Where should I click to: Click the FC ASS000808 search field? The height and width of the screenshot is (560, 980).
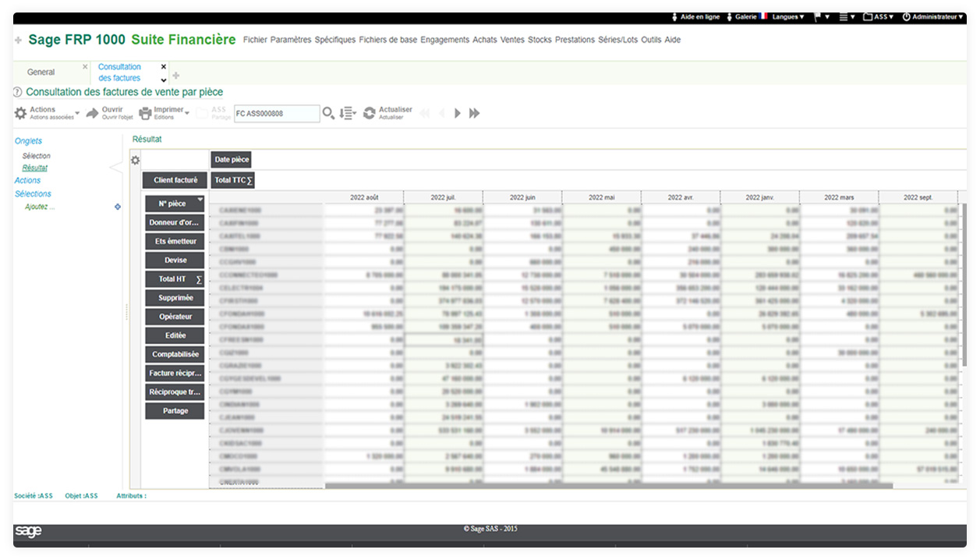[x=276, y=114]
